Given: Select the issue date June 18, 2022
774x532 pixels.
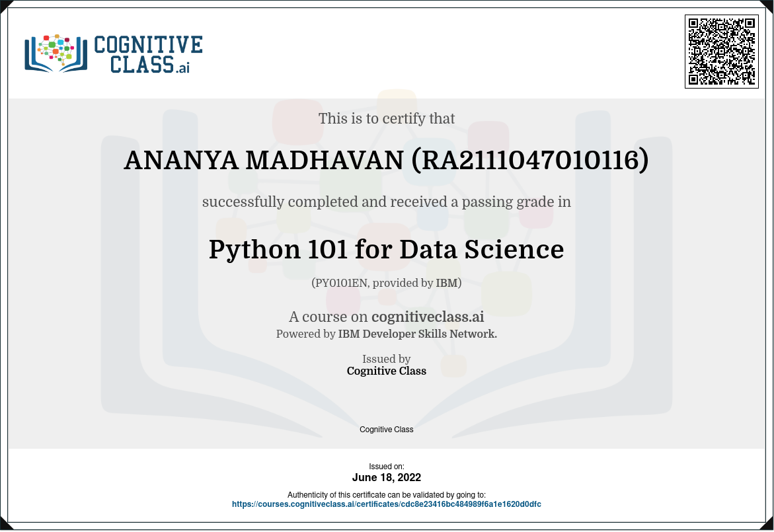Looking at the screenshot, I should pyautogui.click(x=386, y=478).
